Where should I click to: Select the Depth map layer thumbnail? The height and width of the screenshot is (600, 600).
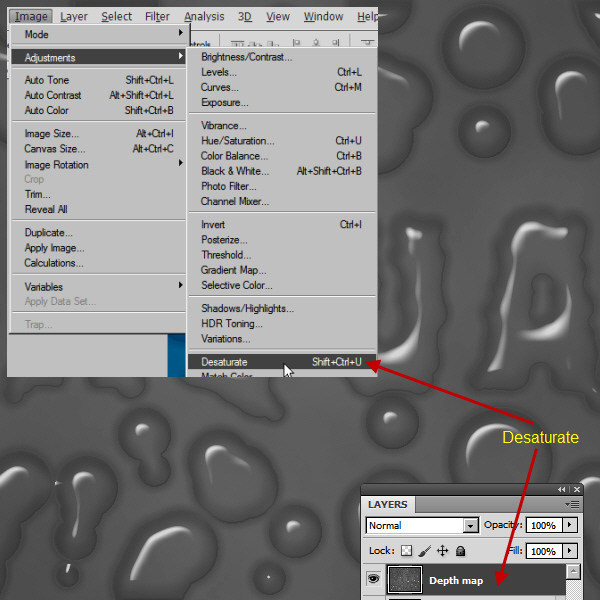403,581
